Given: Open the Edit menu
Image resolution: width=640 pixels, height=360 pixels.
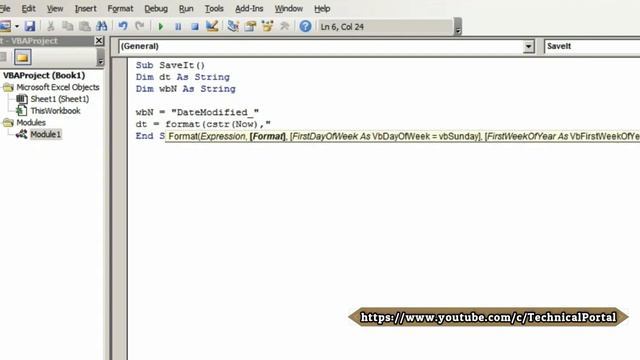Looking at the screenshot, I should 29,8.
